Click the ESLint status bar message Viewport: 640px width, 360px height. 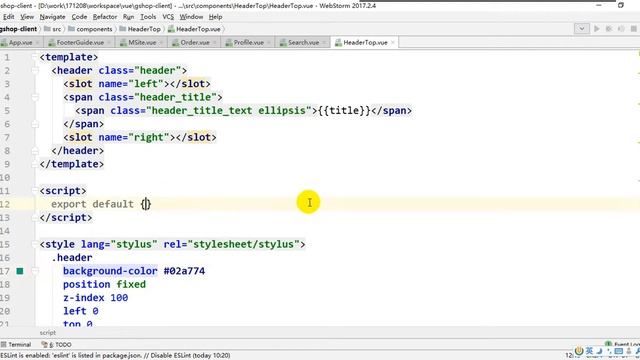(116, 356)
